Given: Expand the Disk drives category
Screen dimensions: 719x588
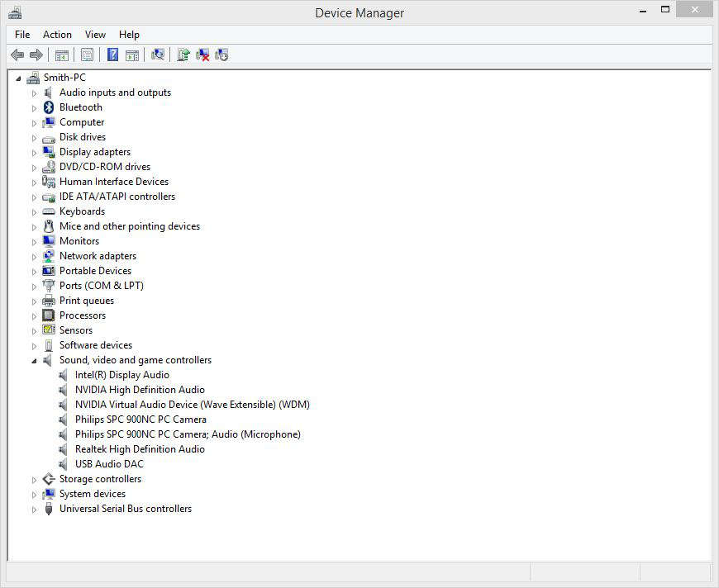Looking at the screenshot, I should coord(34,137).
